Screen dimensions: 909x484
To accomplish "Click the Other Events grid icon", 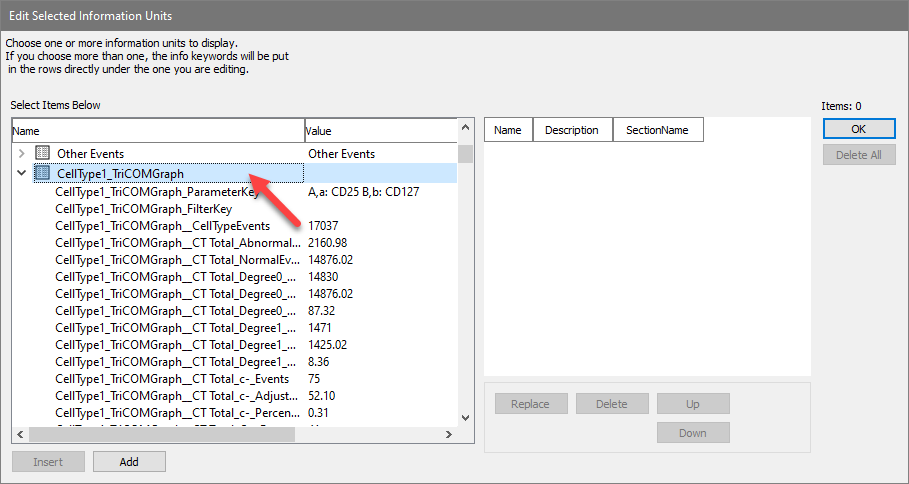I will 42,153.
